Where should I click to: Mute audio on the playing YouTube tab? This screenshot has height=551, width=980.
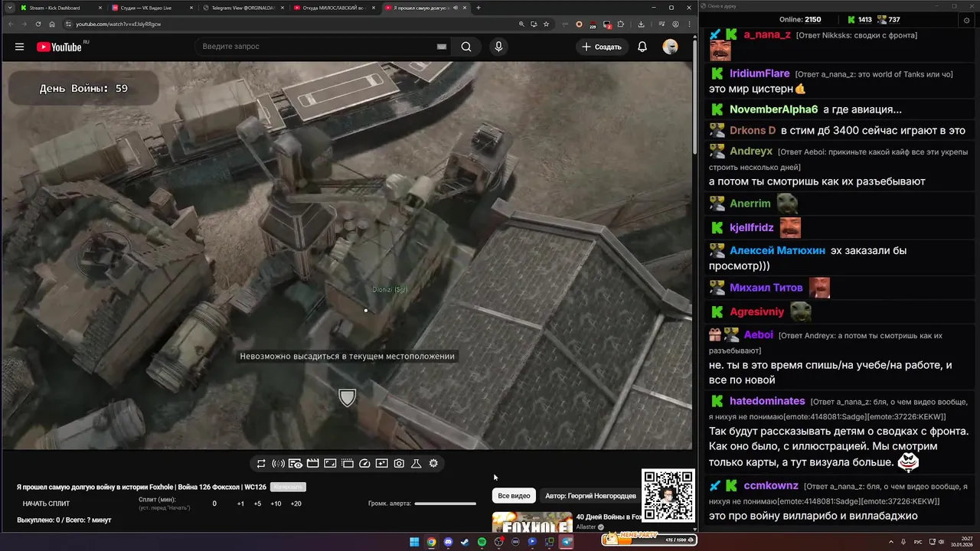coord(455,8)
